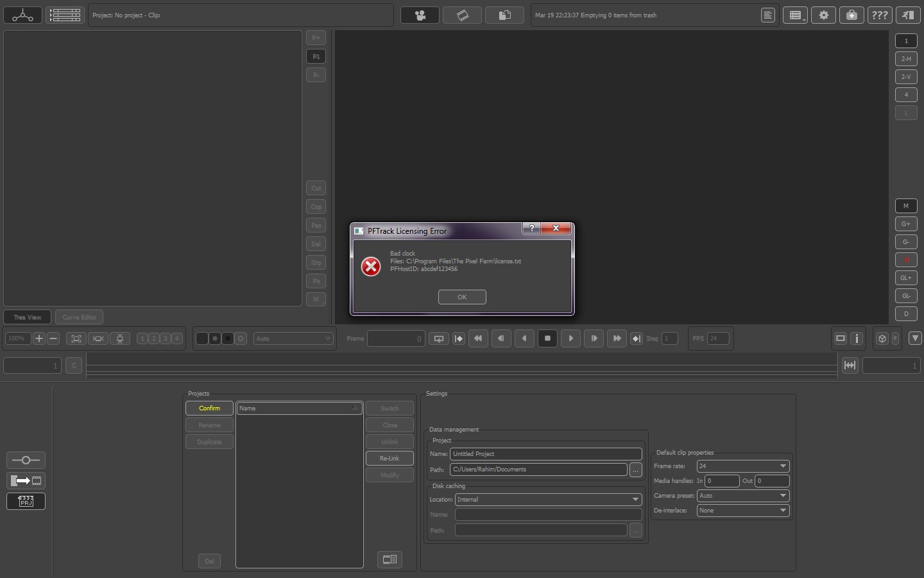
Task: Open the Frame rate dropdown
Action: click(743, 466)
